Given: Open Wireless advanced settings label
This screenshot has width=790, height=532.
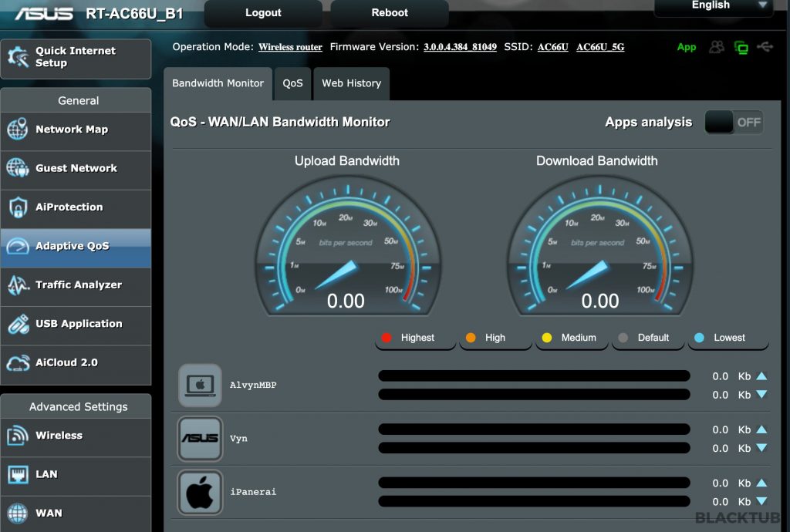Looking at the screenshot, I should pyautogui.click(x=59, y=436).
